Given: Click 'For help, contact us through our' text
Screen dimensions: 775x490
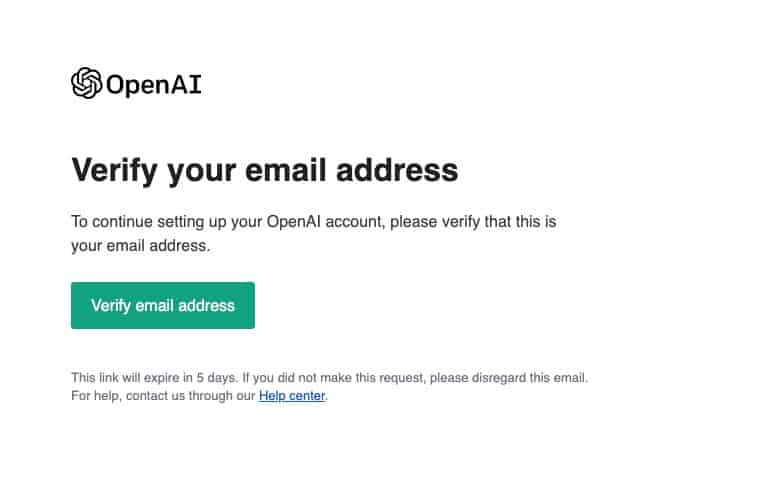Looking at the screenshot, I should coord(163,396).
